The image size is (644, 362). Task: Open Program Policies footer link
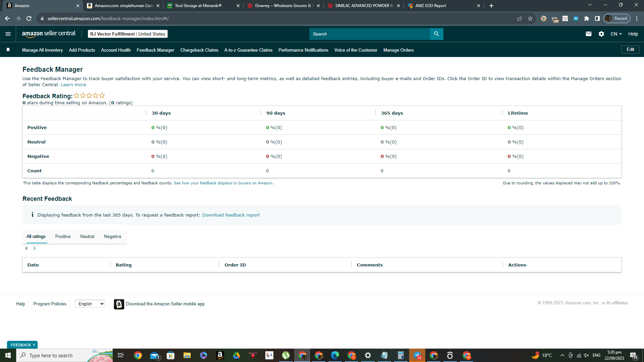(50, 304)
